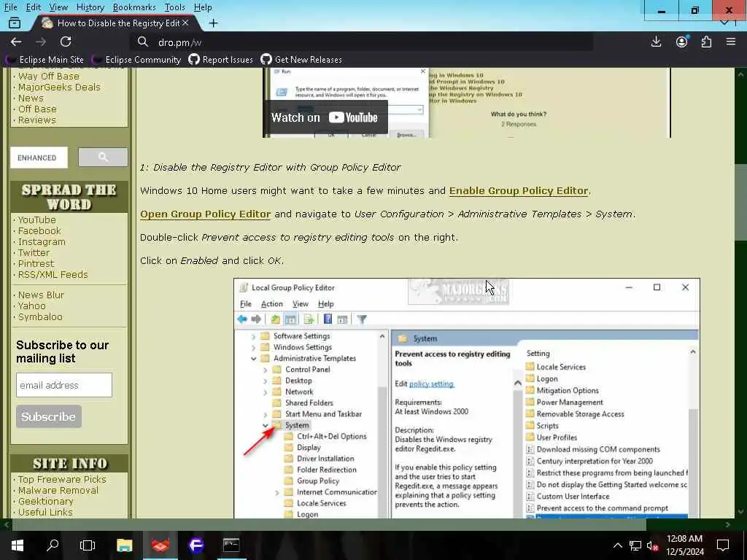The height and width of the screenshot is (560, 747).
Task: Reload the current page
Action: [x=66, y=42]
